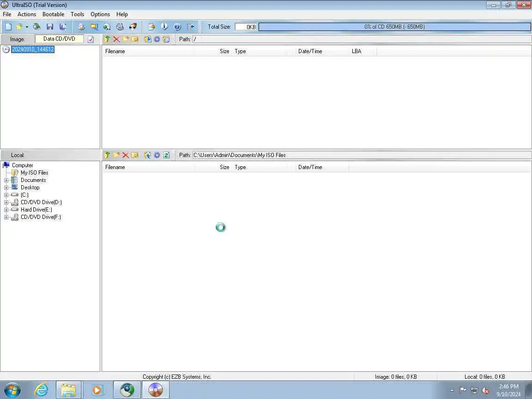The height and width of the screenshot is (399, 532).
Task: Click the red X Delete icon in Image toolbar
Action: (116, 39)
